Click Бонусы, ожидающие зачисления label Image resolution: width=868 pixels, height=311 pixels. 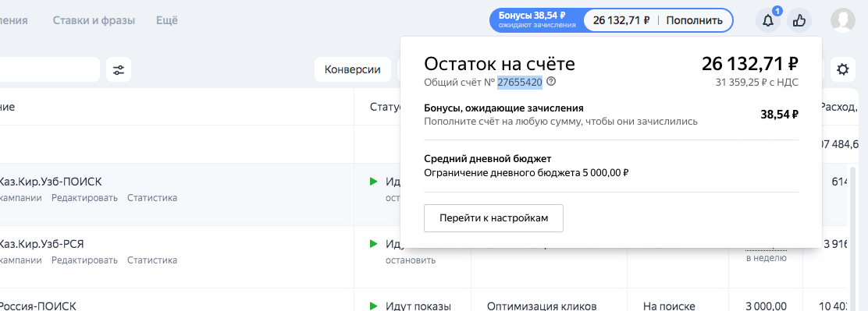(x=503, y=108)
